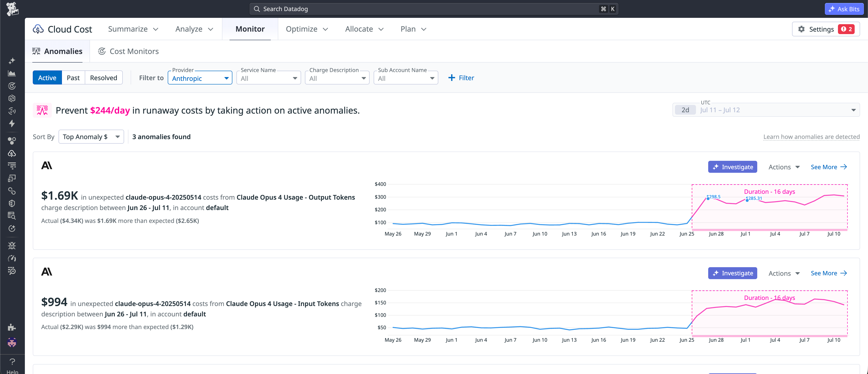The image size is (868, 374).
Task: Open the Service Name dropdown
Action: 269,78
